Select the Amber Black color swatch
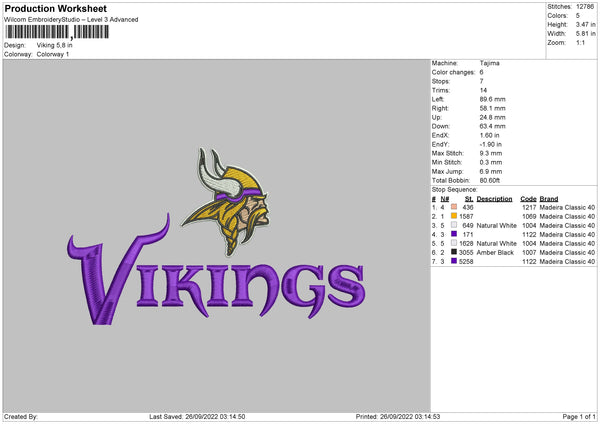600x424 pixels. click(454, 251)
